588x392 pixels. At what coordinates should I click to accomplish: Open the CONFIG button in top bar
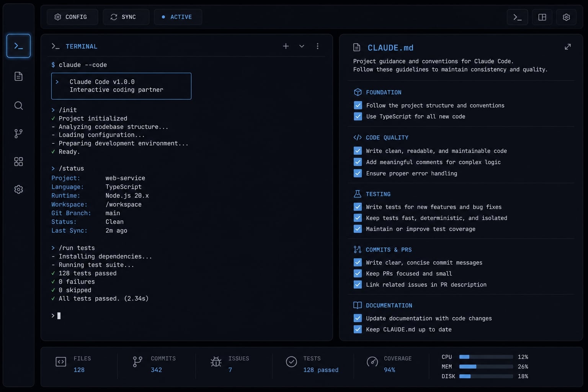pos(72,17)
